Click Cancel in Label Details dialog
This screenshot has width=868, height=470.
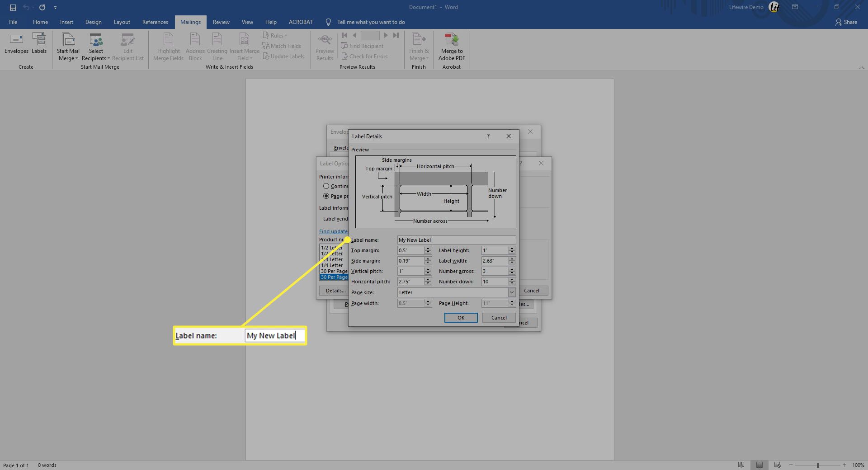[499, 318]
